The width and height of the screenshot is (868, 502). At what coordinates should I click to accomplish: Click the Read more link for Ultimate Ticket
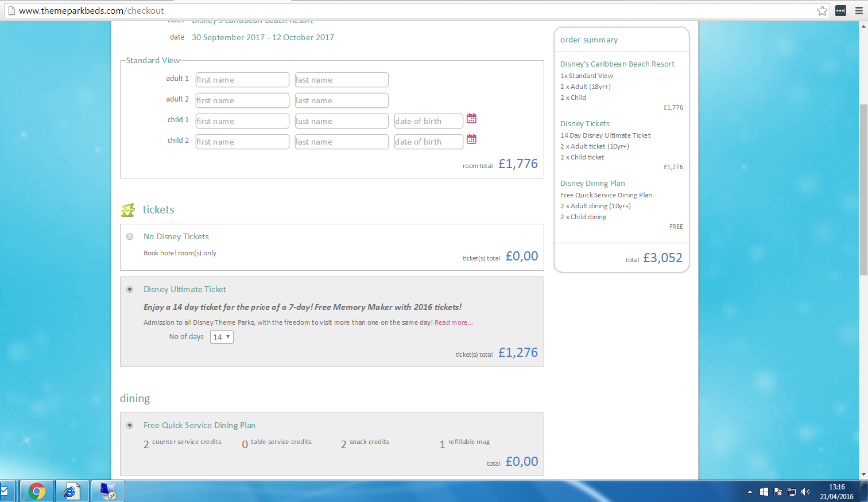(x=454, y=322)
